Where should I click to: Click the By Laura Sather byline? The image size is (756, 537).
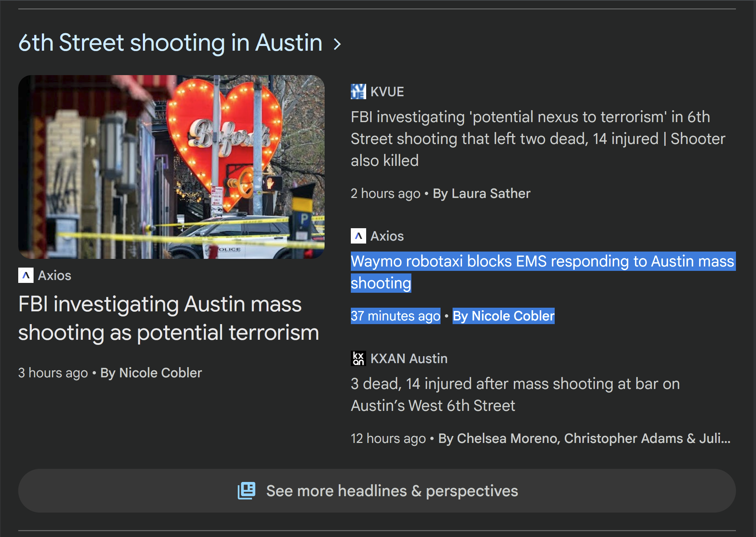(481, 193)
